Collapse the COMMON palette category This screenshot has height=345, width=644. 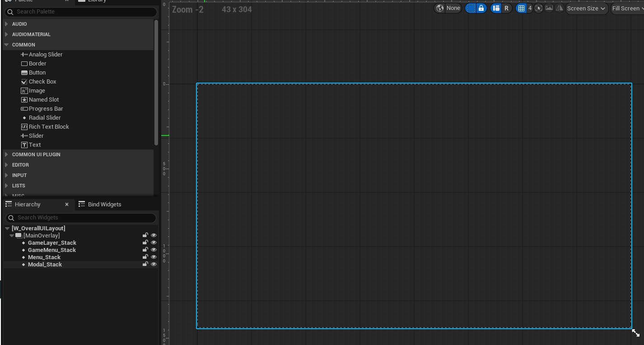coord(6,45)
